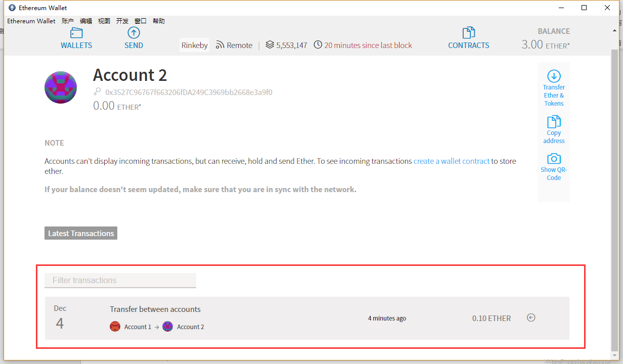Viewport: 623px width, 364px height.
Task: Show QR-Code camera icon
Action: point(554,159)
